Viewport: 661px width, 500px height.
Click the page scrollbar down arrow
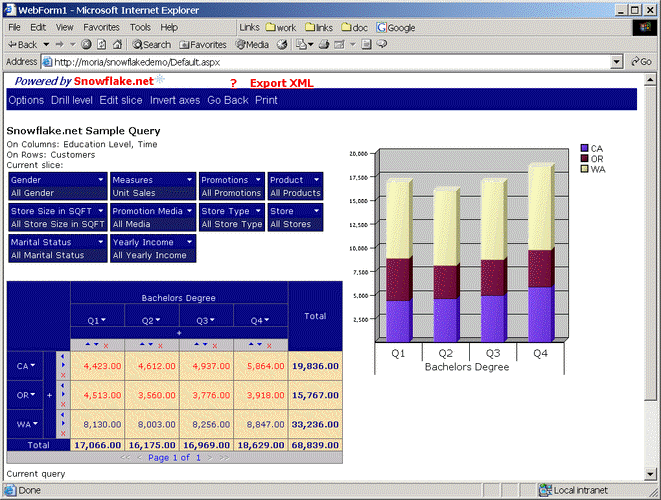pos(650,474)
